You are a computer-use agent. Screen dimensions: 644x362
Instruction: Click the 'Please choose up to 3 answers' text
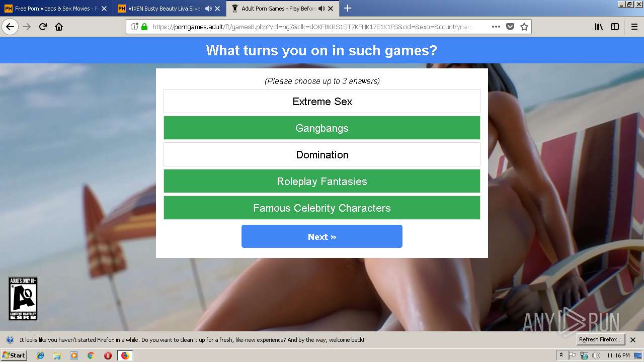click(322, 81)
